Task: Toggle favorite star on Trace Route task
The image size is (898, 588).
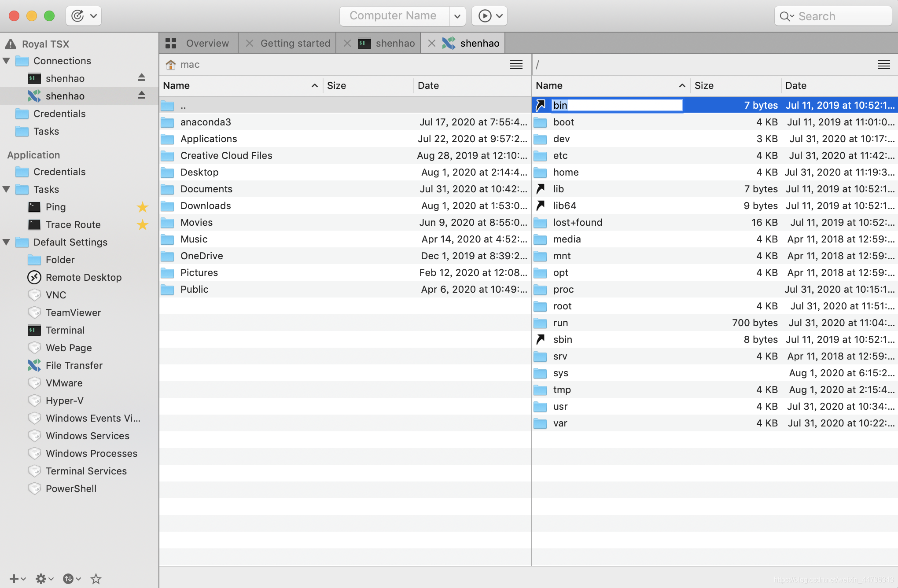Action: pyautogui.click(x=142, y=224)
